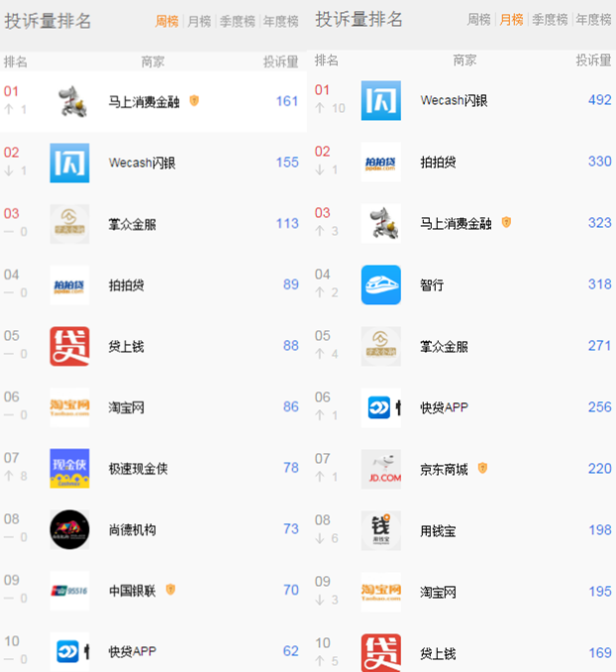
Task: Click 掌众金服 logo in weekly ranking
Action: click(x=70, y=224)
